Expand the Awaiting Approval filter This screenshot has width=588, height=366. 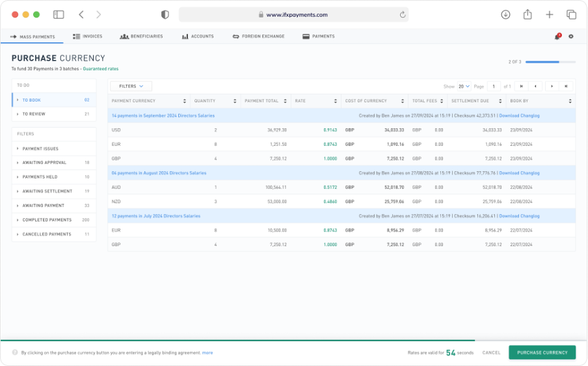tap(54, 163)
